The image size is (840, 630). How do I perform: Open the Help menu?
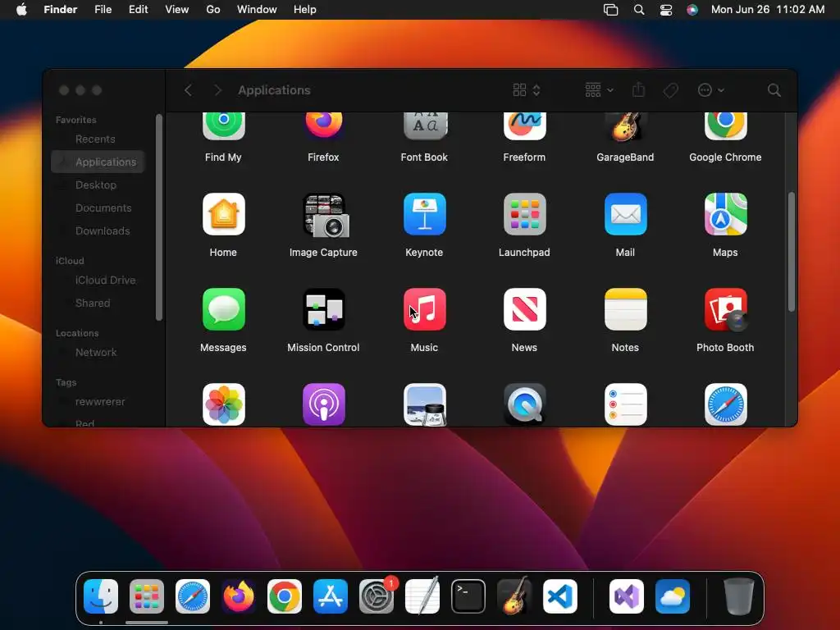click(x=305, y=10)
